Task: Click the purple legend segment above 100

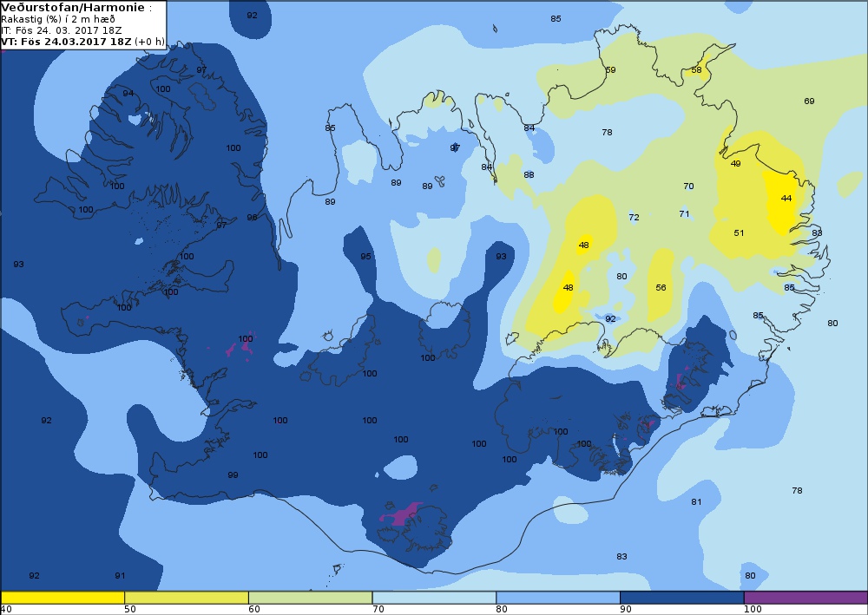Action: (x=806, y=598)
